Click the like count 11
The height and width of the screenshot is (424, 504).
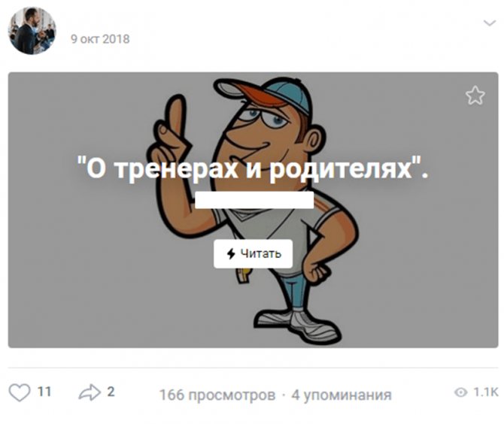pos(44,392)
